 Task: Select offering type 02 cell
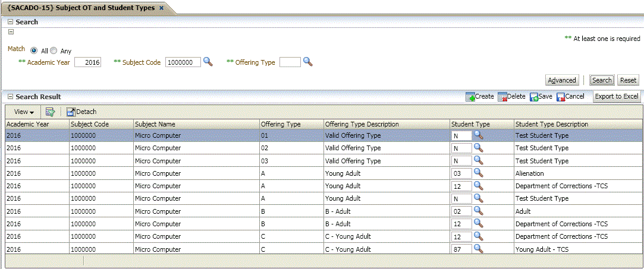click(x=291, y=148)
